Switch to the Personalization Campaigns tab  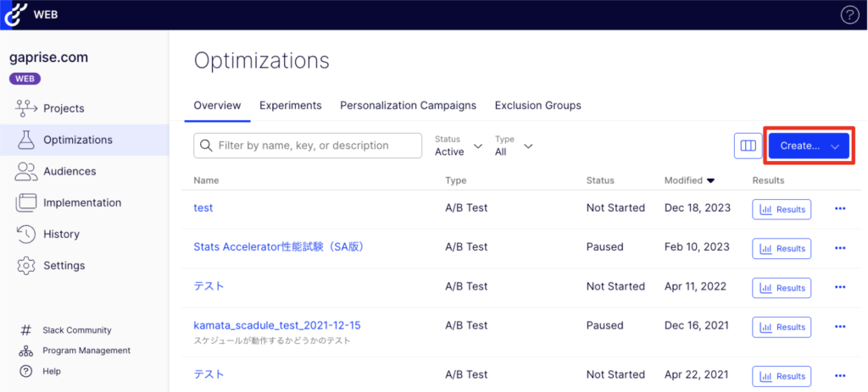click(408, 106)
